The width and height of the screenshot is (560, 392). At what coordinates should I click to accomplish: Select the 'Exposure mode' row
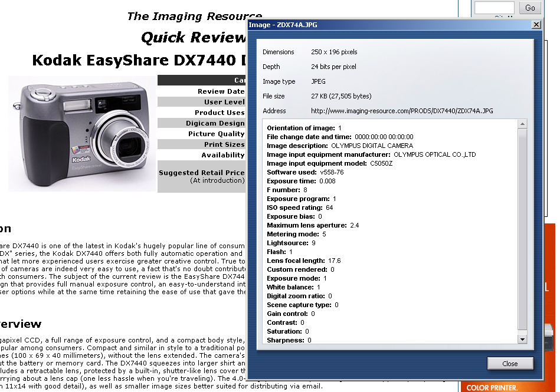[297, 278]
